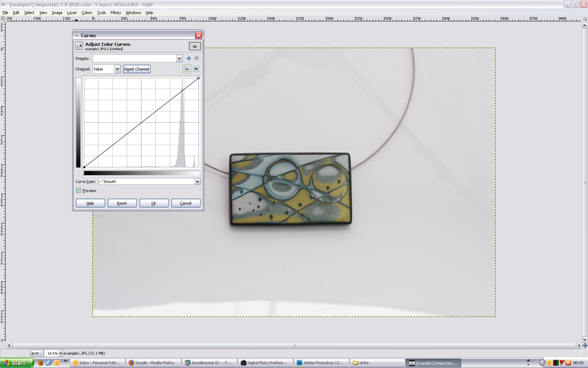Expand hidden system tray icons arrow

tap(542, 363)
